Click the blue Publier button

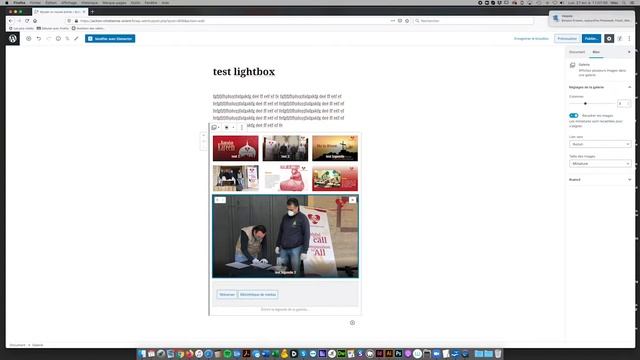(591, 38)
